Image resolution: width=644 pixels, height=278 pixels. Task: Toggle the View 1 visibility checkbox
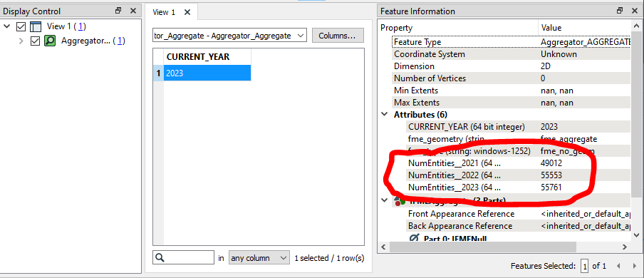coord(21,27)
